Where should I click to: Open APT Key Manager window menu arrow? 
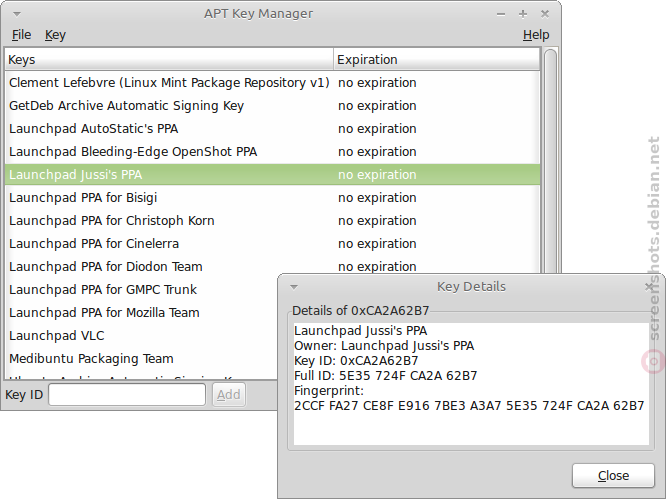click(17, 14)
